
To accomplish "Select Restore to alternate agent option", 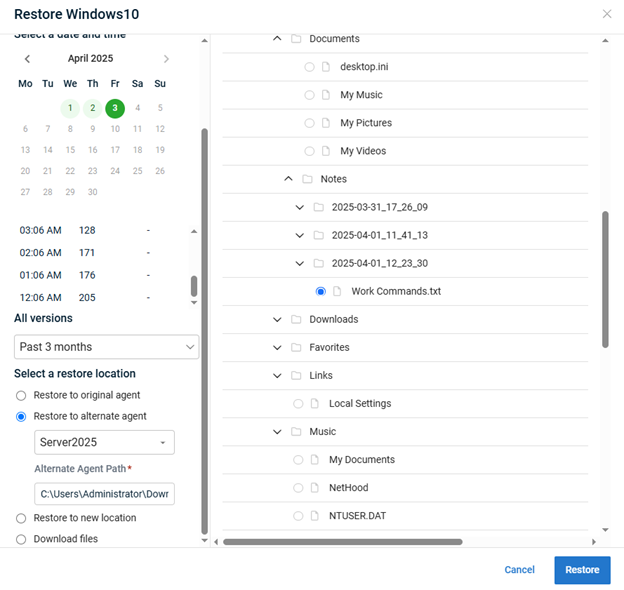I will click(21, 417).
